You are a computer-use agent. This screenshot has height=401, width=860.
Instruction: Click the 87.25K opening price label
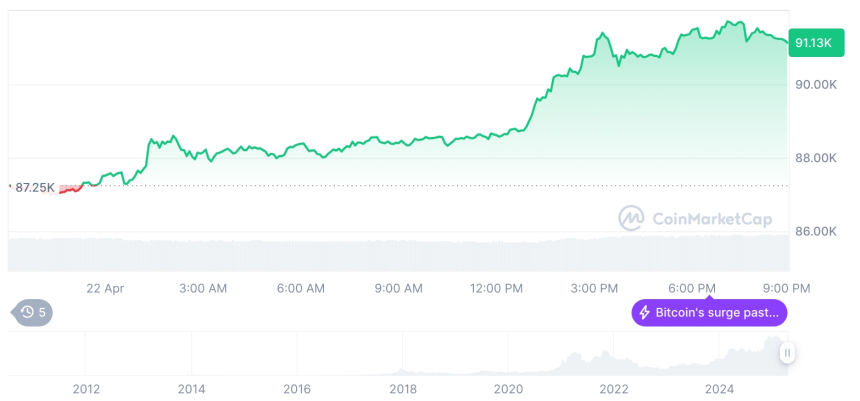coord(35,187)
